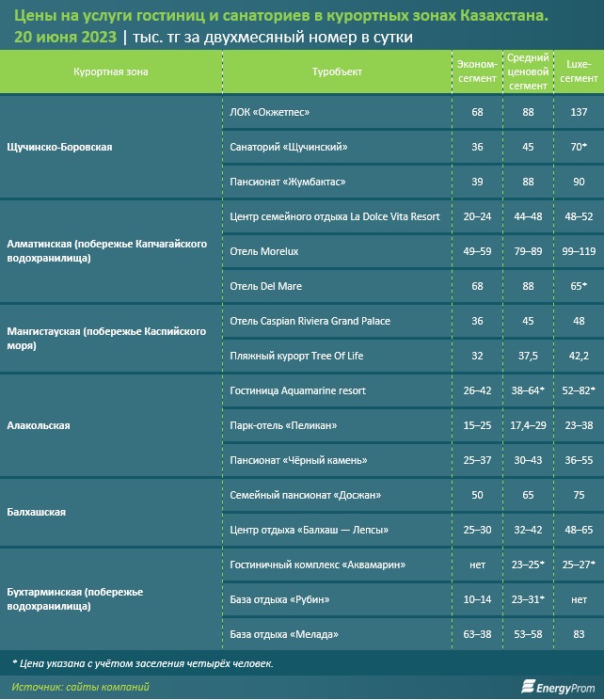This screenshot has height=700, width=604.
Task: Select the 'Средний ценовой сегмент' column header
Action: click(528, 72)
